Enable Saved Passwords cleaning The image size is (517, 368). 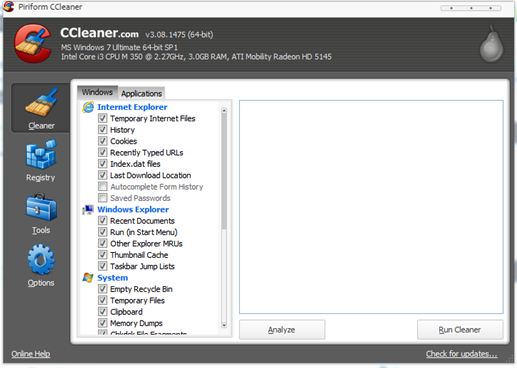102,198
